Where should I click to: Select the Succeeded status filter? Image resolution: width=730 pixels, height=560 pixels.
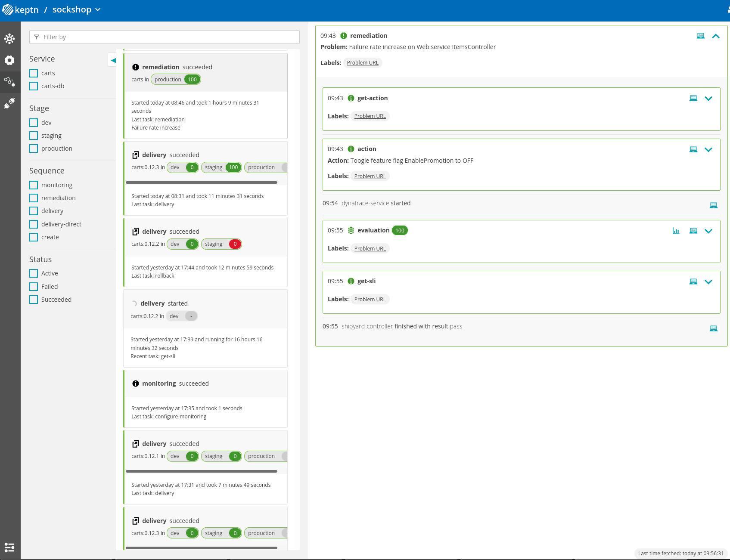(34, 300)
